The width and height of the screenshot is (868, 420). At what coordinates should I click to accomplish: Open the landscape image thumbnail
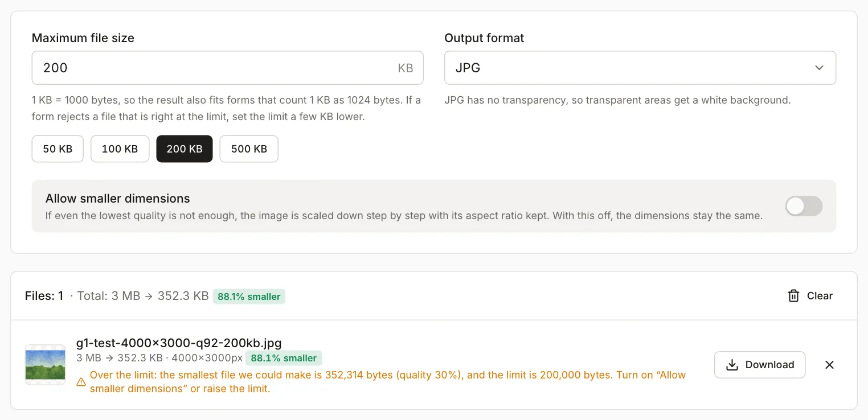[x=45, y=365]
